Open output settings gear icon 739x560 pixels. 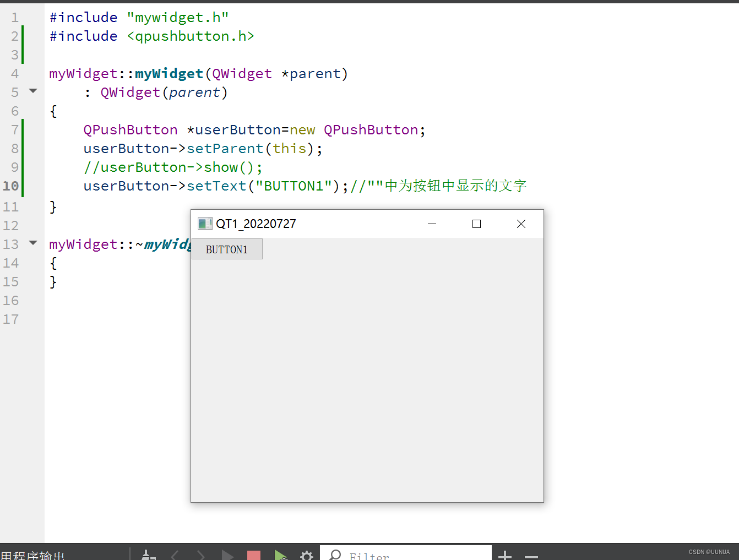coord(307,555)
